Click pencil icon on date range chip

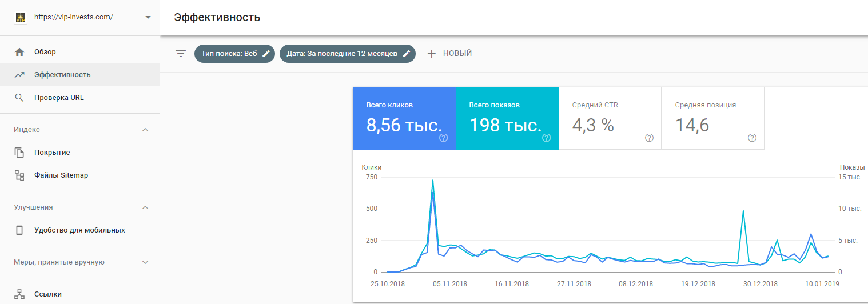click(407, 54)
